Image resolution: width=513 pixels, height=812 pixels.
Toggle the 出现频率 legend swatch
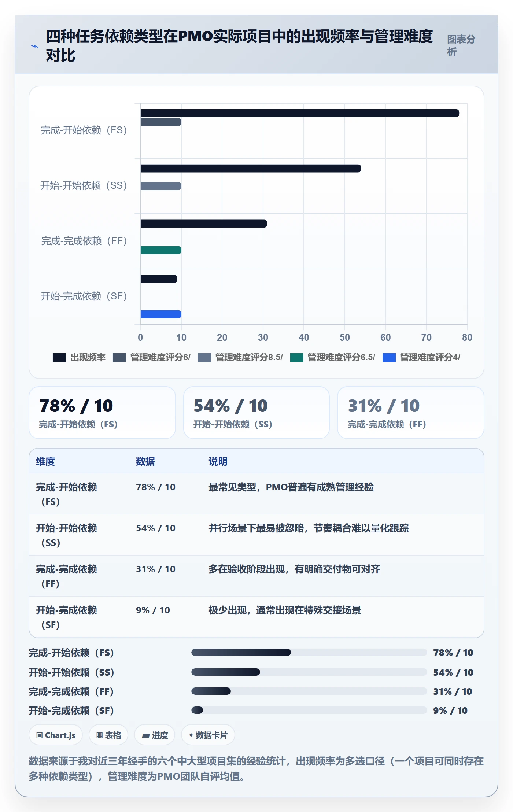[59, 358]
